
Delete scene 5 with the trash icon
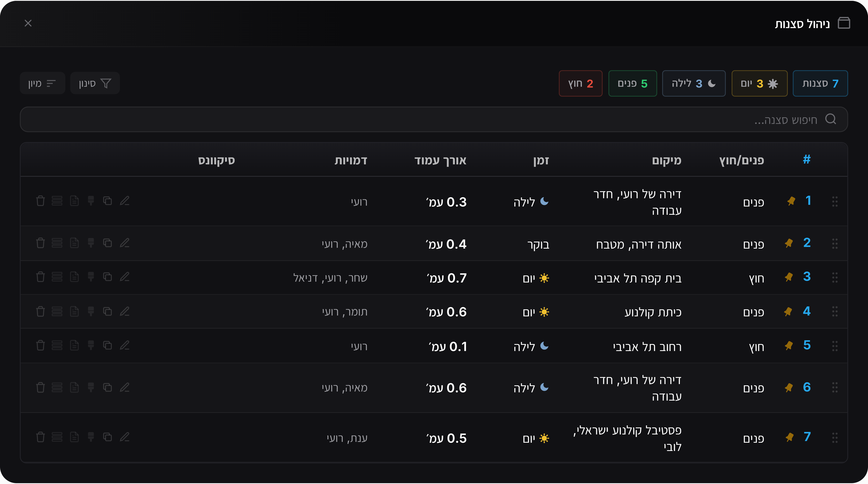pos(41,346)
